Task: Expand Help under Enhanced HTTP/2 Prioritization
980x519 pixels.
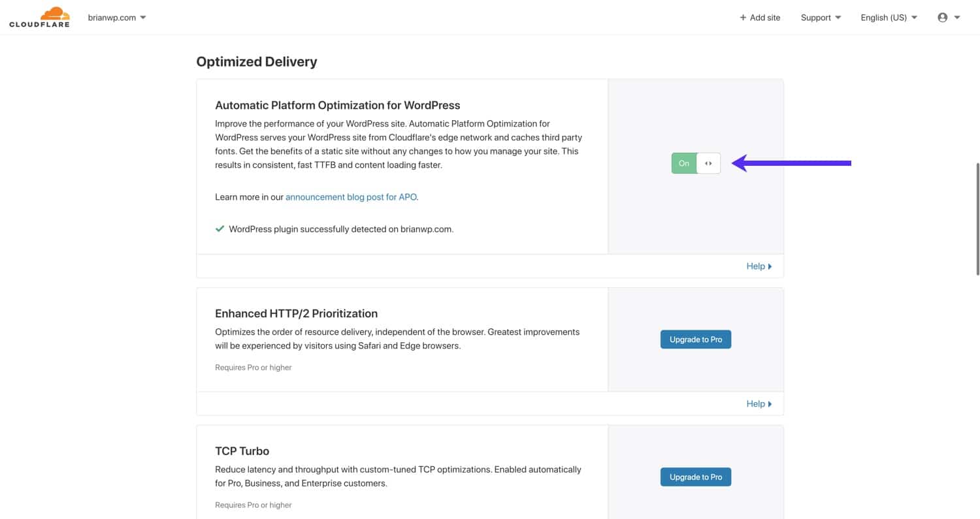Action: 759,403
